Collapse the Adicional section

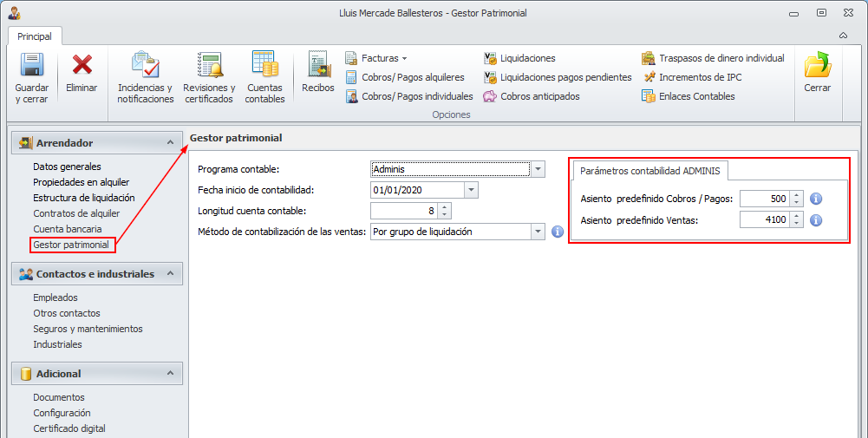click(x=170, y=373)
